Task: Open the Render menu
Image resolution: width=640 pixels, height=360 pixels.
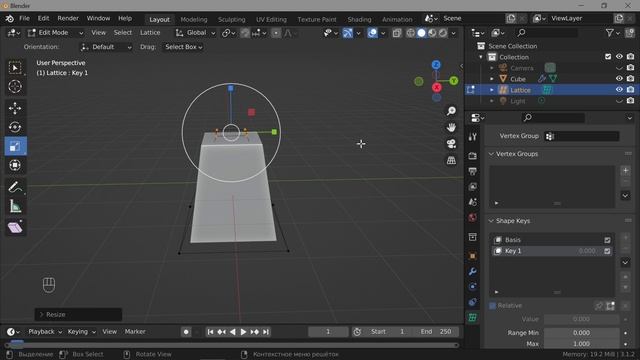Action: point(68,18)
